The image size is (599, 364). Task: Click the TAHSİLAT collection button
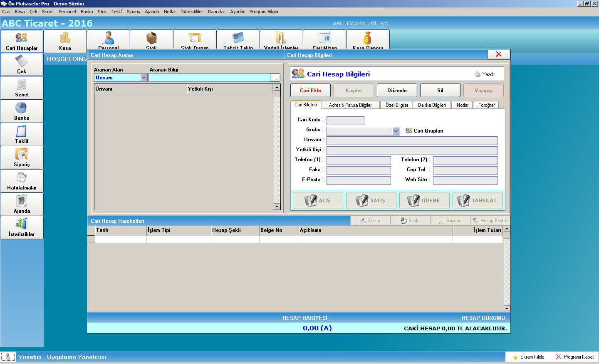(478, 200)
